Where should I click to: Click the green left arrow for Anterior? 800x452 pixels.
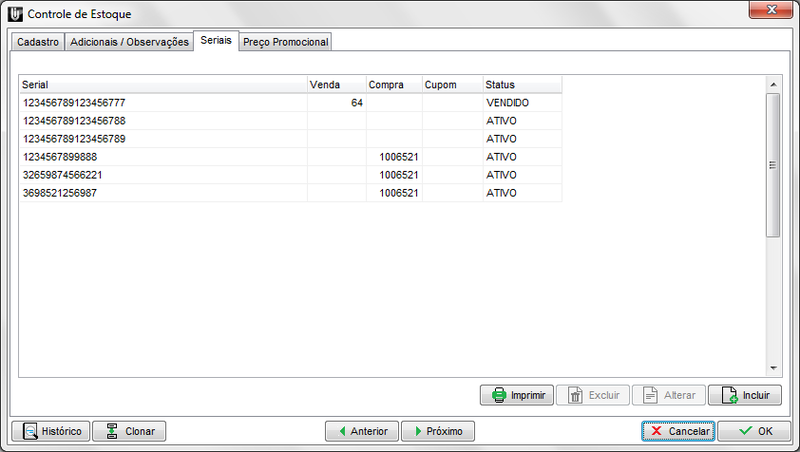[342, 431]
